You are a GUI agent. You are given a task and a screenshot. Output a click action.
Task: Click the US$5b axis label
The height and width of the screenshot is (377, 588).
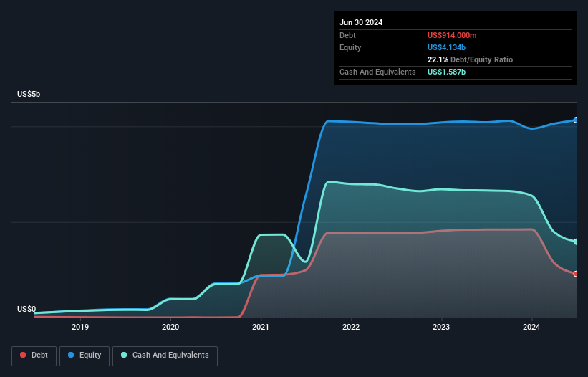coord(29,94)
